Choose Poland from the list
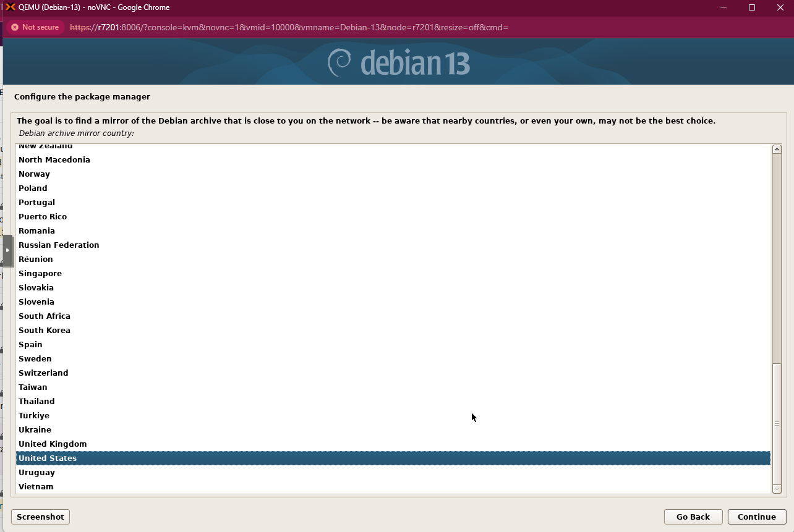 pyautogui.click(x=33, y=188)
